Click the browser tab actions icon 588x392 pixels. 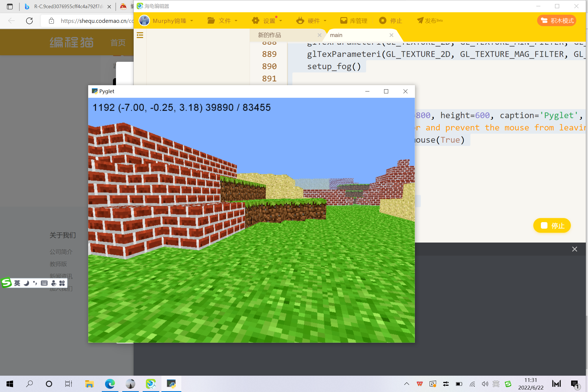point(10,7)
